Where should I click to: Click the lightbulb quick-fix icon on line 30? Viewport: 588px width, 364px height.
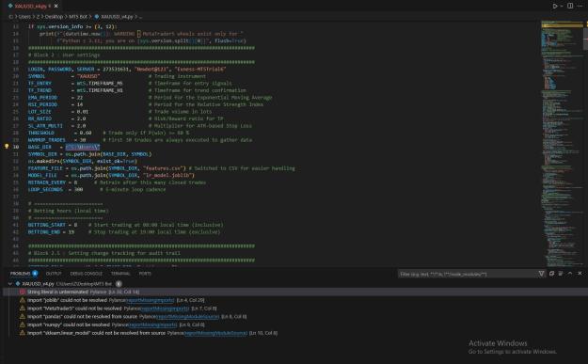(7, 147)
